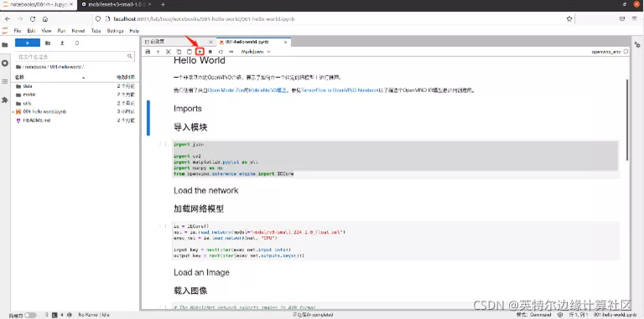The image size is (644, 319).
Task: Click the notebook vertical scrollbar
Action: [627, 119]
